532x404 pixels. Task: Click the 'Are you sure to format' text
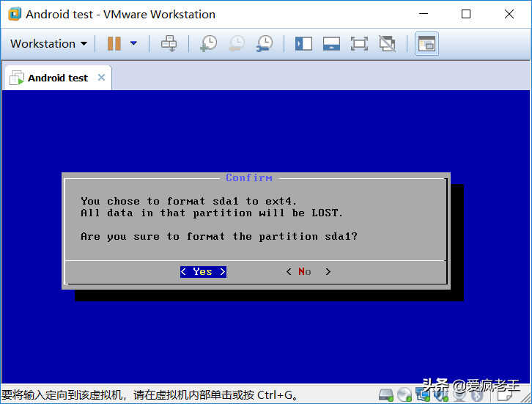point(219,236)
